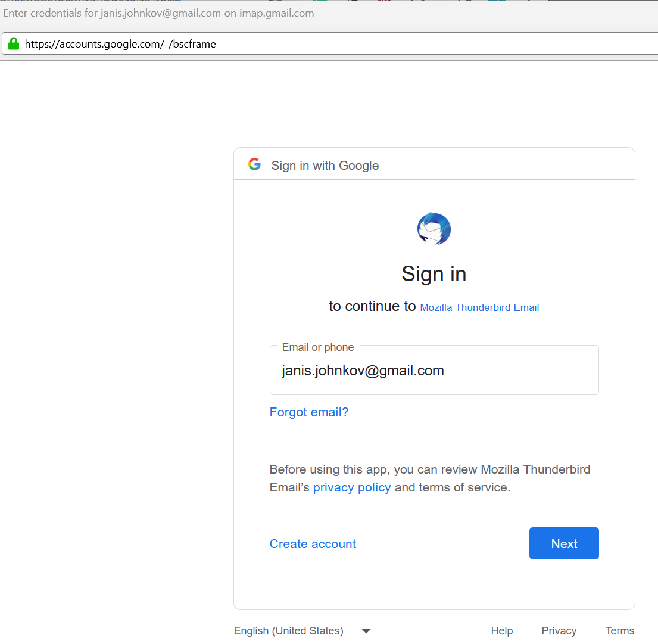Open the Privacy footer link

[559, 630]
